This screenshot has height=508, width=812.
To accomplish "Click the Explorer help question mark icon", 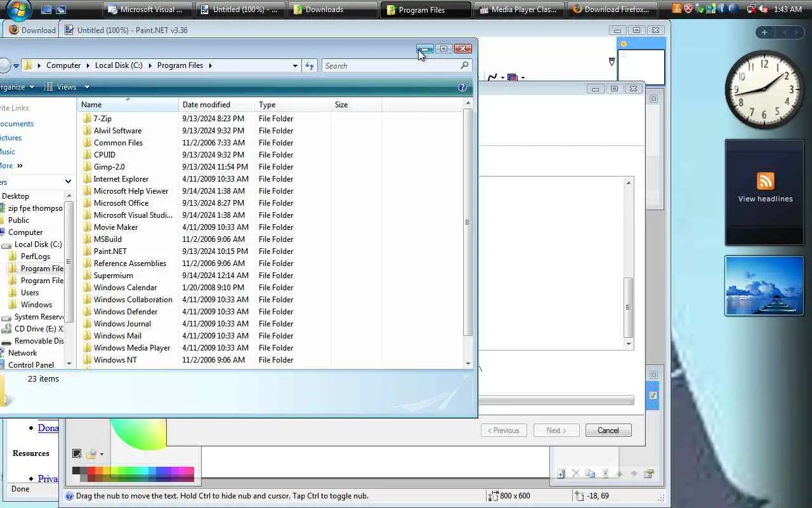I will [462, 87].
